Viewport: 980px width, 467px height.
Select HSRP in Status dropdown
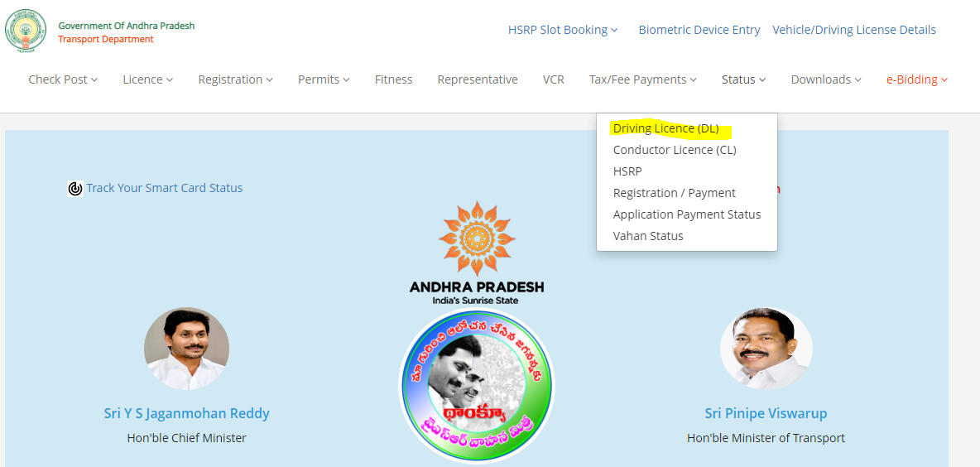[627, 171]
